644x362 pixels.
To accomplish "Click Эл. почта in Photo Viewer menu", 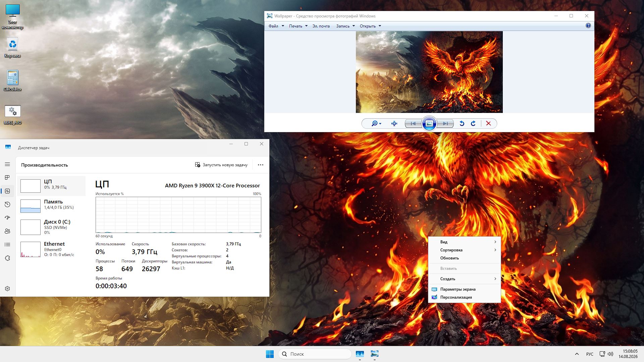I will click(x=321, y=26).
